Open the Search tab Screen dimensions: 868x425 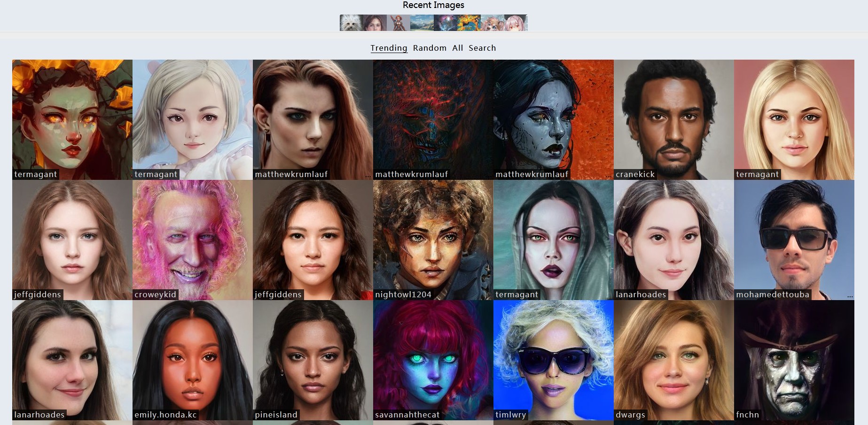click(482, 48)
